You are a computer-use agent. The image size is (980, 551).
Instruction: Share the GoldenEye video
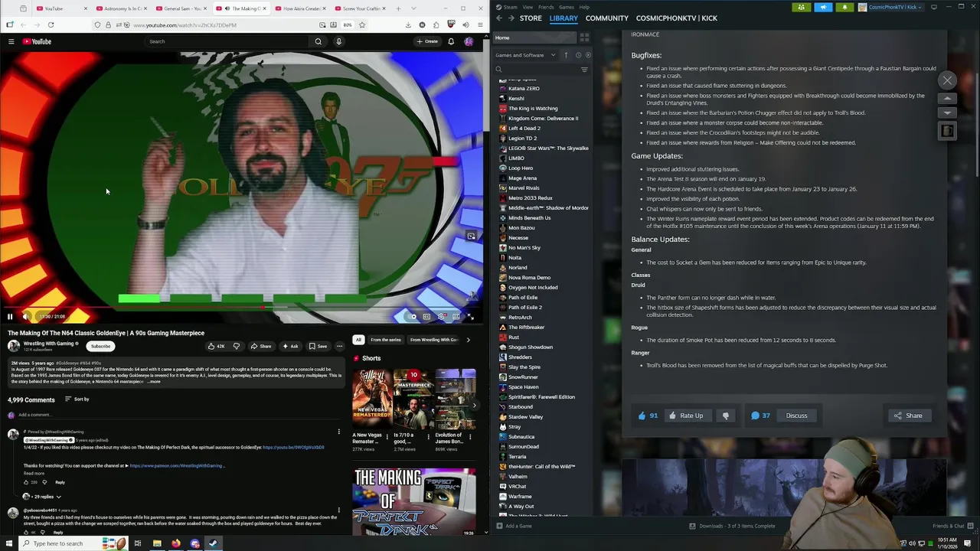(x=261, y=346)
